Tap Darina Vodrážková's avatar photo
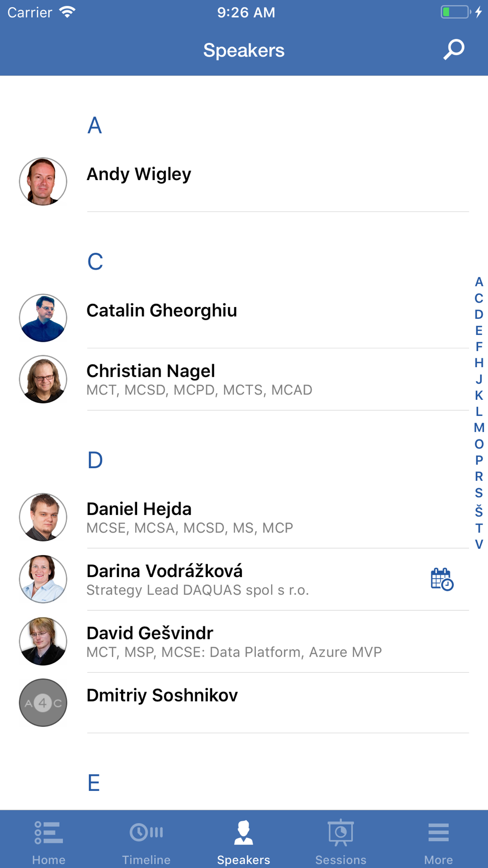The height and width of the screenshot is (868, 488). (43, 579)
